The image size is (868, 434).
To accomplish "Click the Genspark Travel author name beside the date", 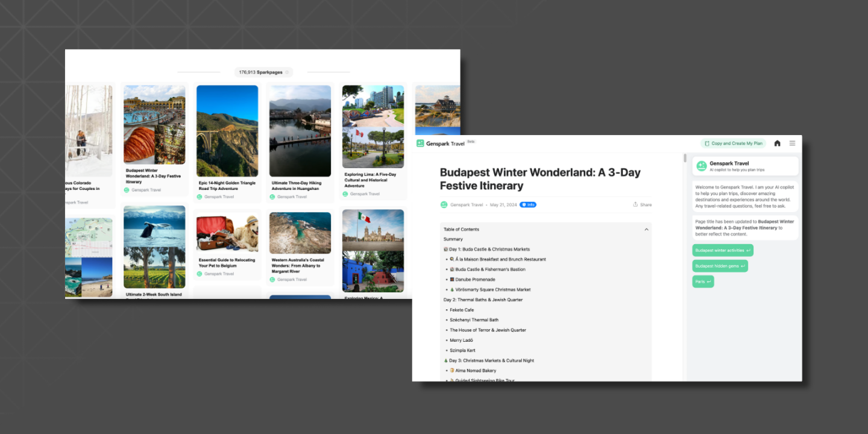I will click(x=467, y=205).
